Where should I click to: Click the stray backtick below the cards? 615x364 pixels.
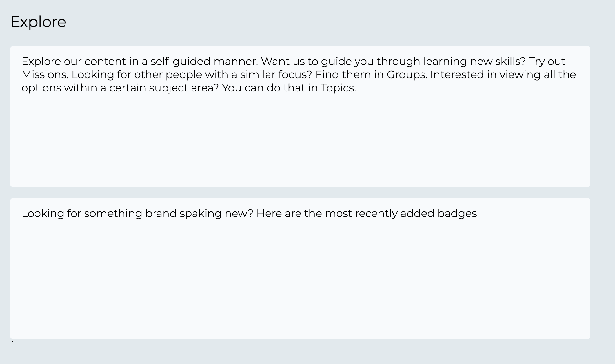click(x=12, y=342)
